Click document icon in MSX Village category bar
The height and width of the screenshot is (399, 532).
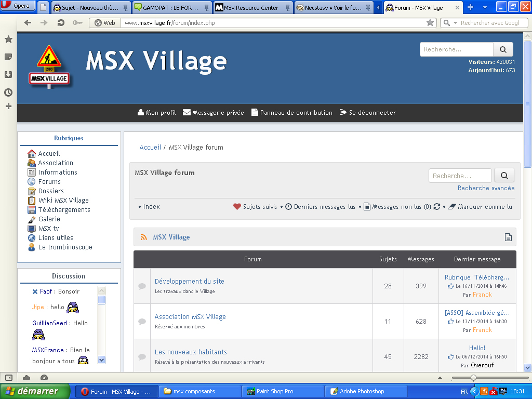508,237
